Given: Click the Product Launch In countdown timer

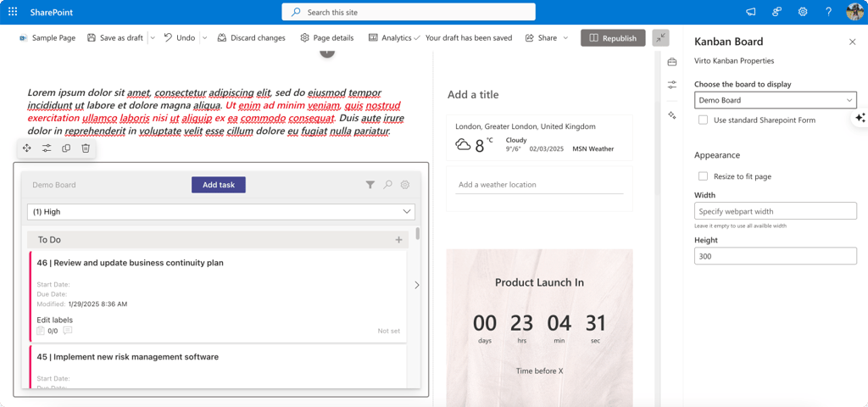Looking at the screenshot, I should tap(539, 328).
